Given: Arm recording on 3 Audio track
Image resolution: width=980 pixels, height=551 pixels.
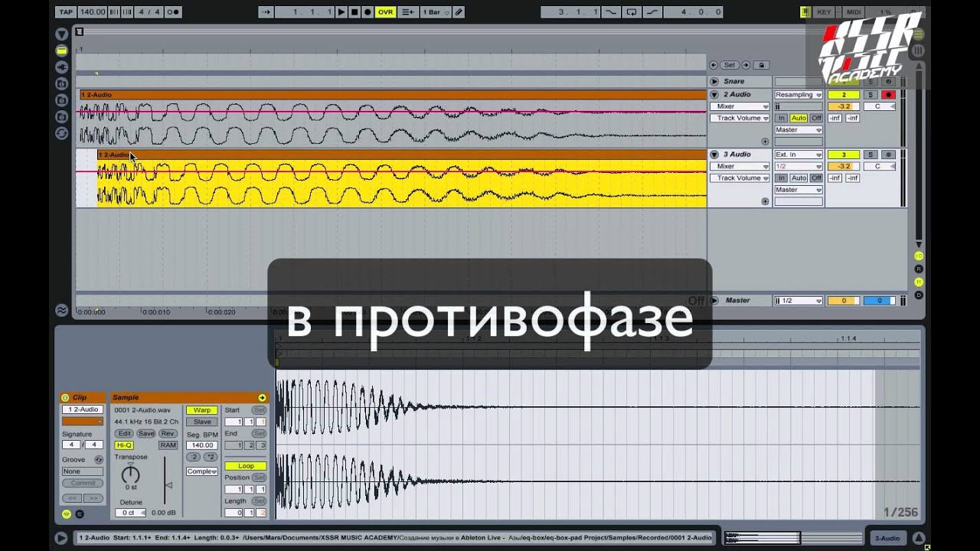Looking at the screenshot, I should click(889, 155).
